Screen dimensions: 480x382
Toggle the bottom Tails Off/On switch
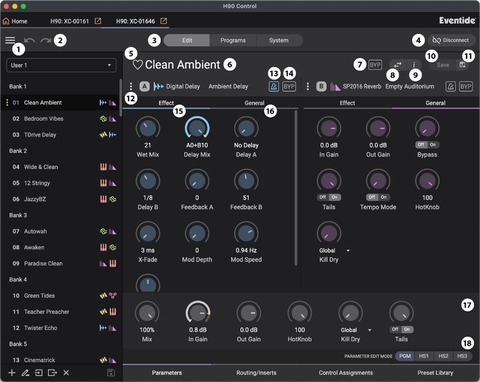pos(401,329)
